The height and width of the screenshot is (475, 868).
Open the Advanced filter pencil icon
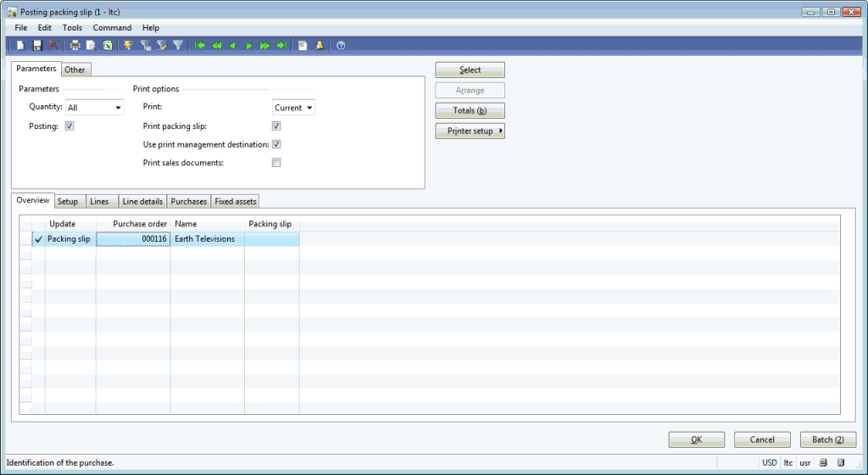[162, 46]
